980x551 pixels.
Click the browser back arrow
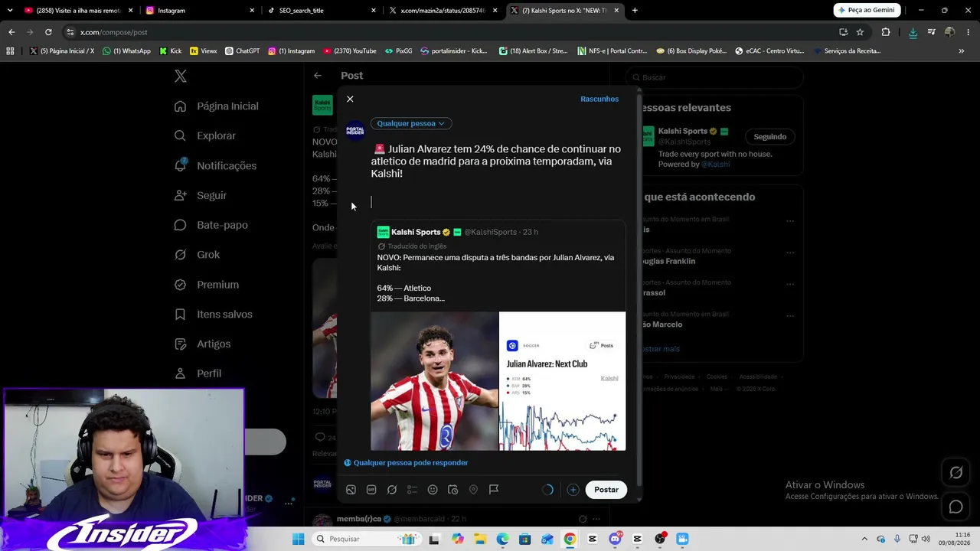[x=11, y=32]
